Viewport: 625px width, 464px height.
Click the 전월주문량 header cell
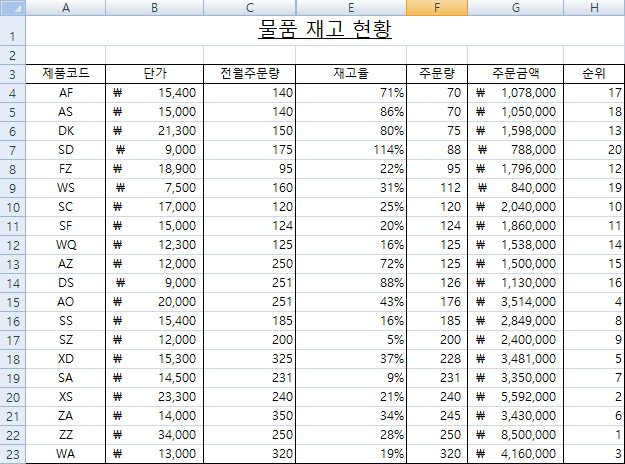[x=250, y=74]
